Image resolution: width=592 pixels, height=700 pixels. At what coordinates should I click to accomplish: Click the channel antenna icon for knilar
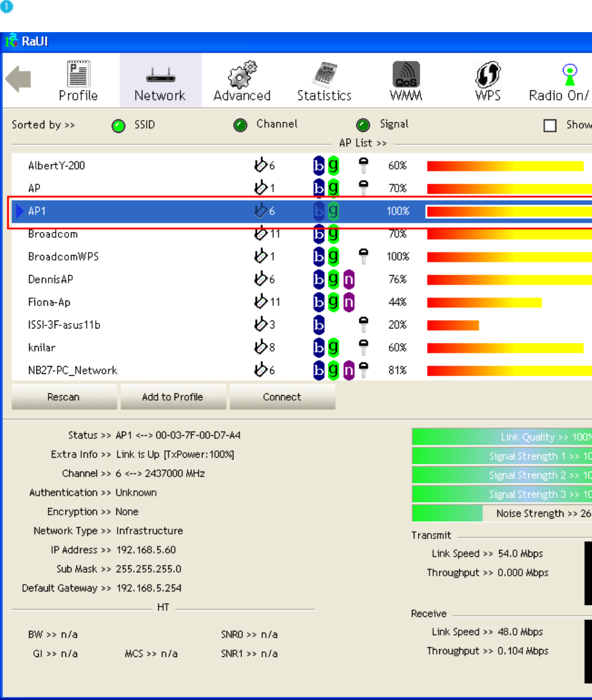pyautogui.click(x=261, y=347)
